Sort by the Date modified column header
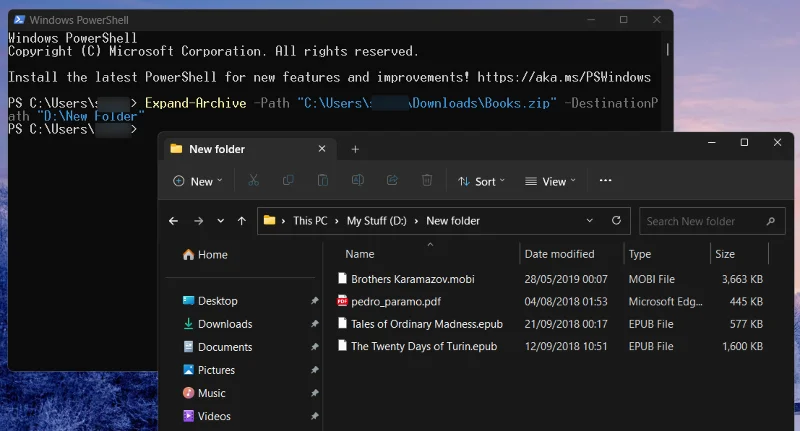The width and height of the screenshot is (800, 431). point(559,254)
